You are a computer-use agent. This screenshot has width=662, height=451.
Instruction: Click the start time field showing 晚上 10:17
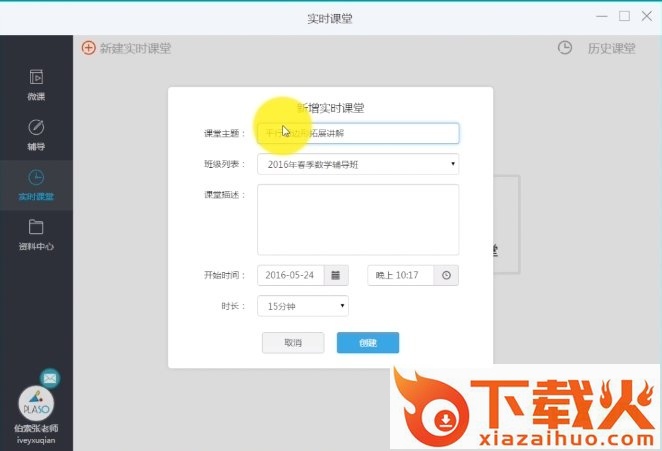tap(402, 275)
